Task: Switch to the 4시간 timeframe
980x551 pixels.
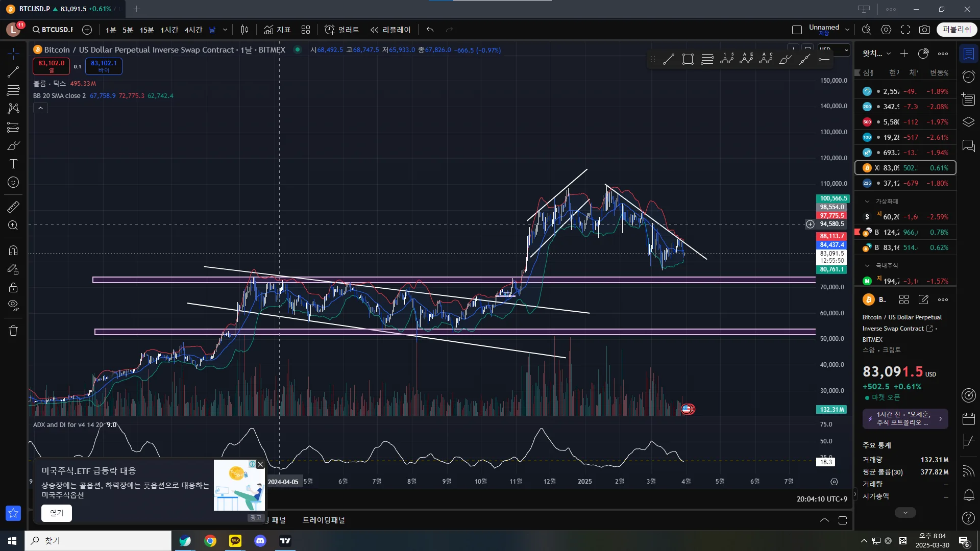Action: (x=193, y=30)
